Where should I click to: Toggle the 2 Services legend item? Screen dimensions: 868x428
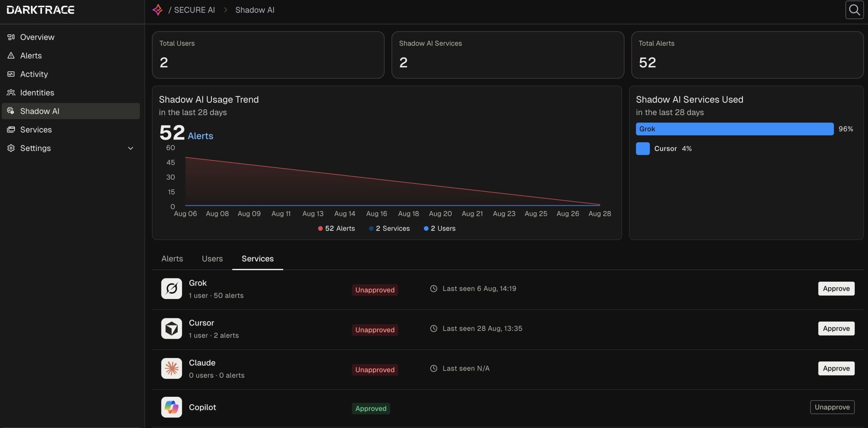pos(389,228)
